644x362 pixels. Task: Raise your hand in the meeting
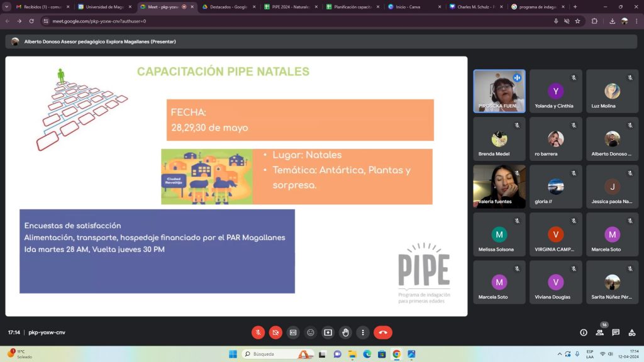point(345,332)
